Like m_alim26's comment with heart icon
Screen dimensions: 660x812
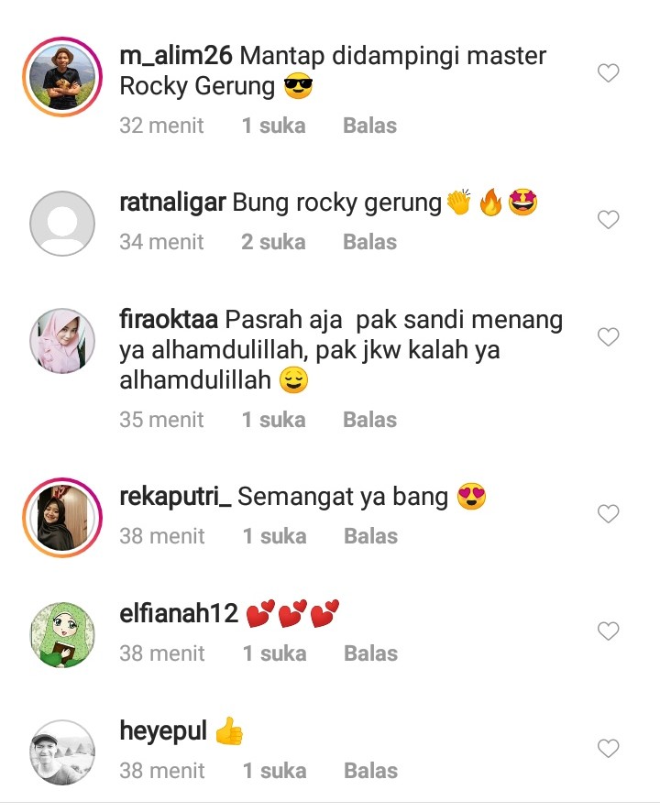click(608, 73)
